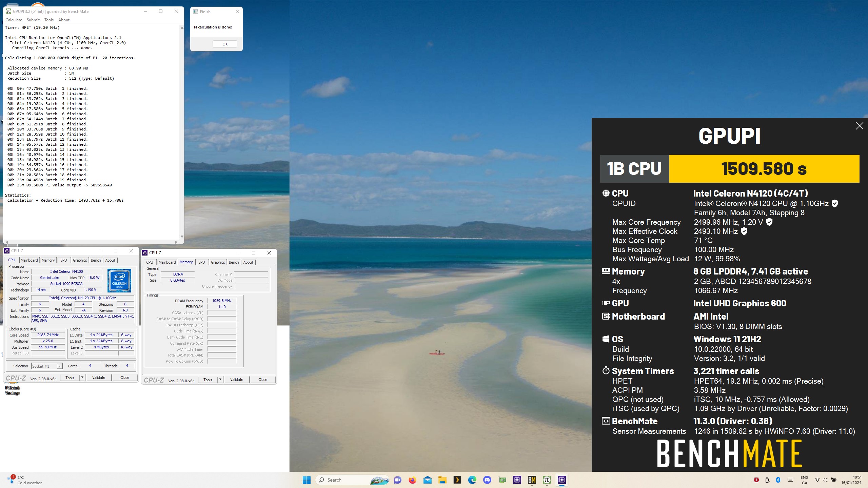Switch to Memory tab in left CPU-Z
Screen dimensions: 868x488
[x=48, y=260]
